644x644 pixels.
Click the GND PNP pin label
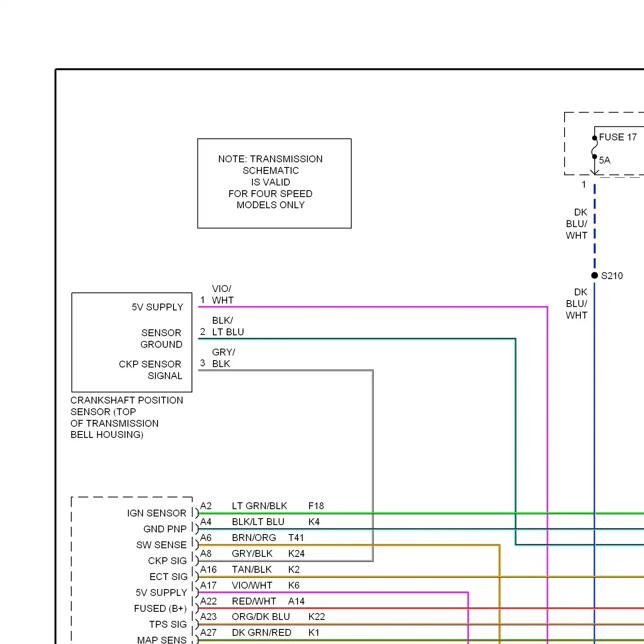pos(165,529)
